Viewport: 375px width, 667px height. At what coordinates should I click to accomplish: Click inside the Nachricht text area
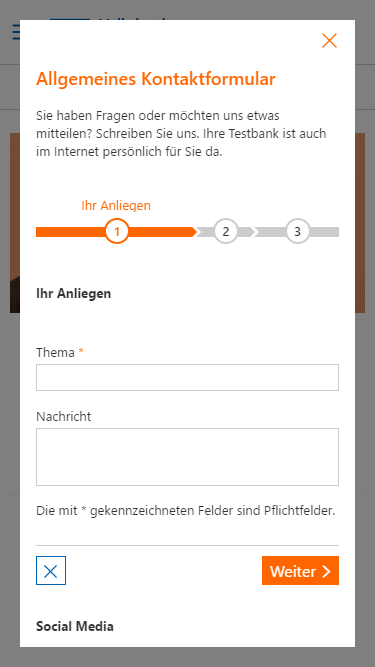point(188,457)
